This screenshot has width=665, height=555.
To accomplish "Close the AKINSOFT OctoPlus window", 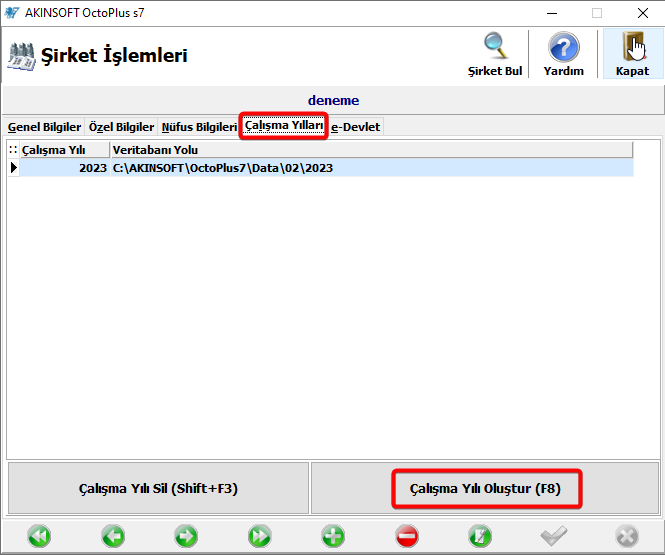I will [643, 13].
